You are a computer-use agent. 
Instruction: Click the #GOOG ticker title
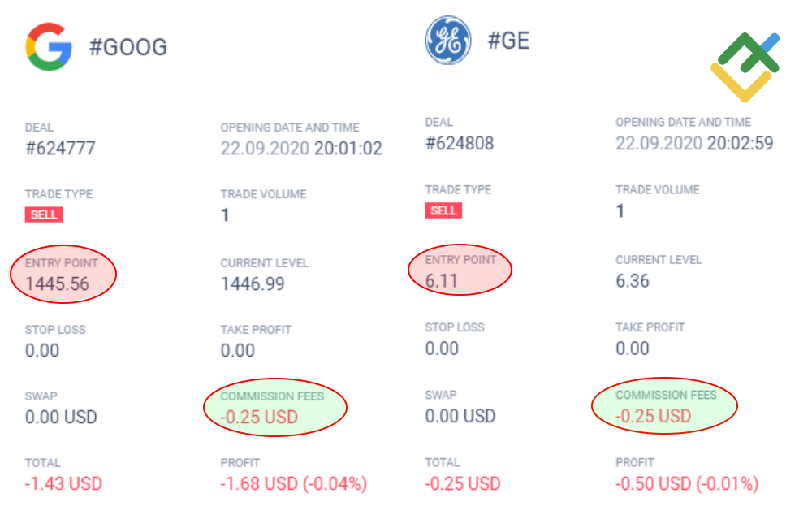(x=127, y=47)
